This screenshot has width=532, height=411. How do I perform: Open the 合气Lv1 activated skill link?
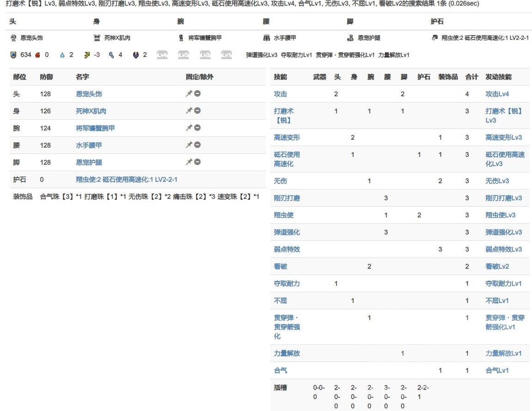(497, 371)
